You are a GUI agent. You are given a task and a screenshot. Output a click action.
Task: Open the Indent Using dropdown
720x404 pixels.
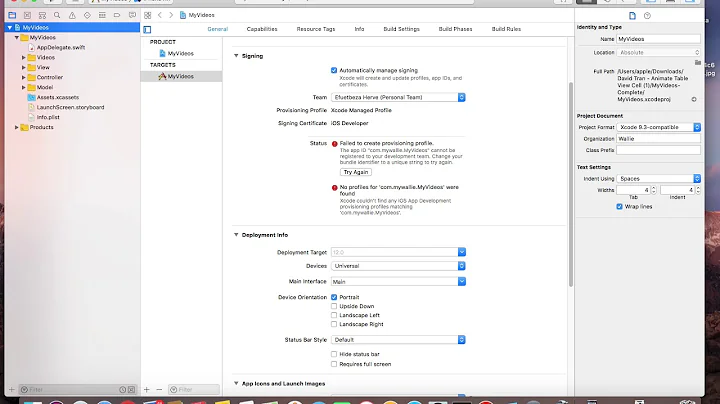click(658, 179)
